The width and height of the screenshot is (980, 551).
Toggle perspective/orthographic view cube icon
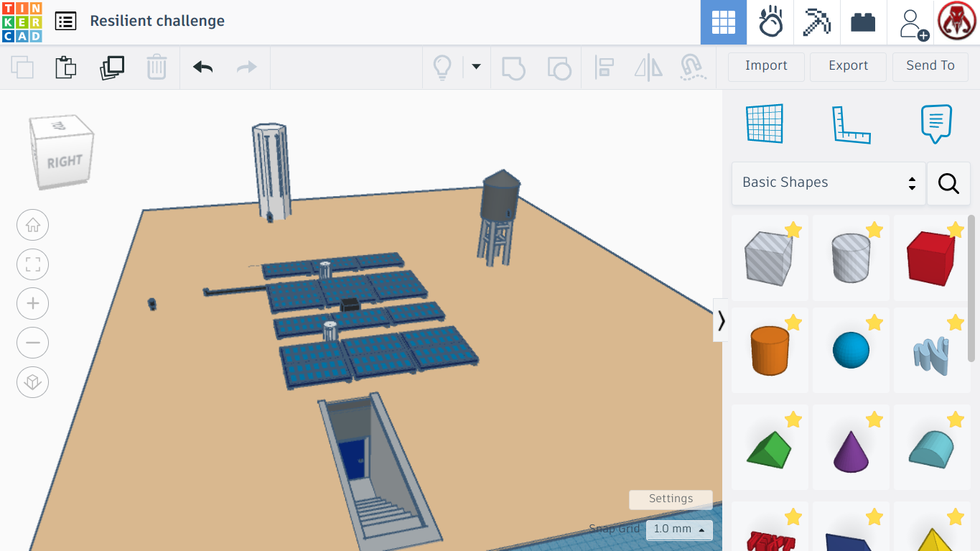tap(32, 381)
